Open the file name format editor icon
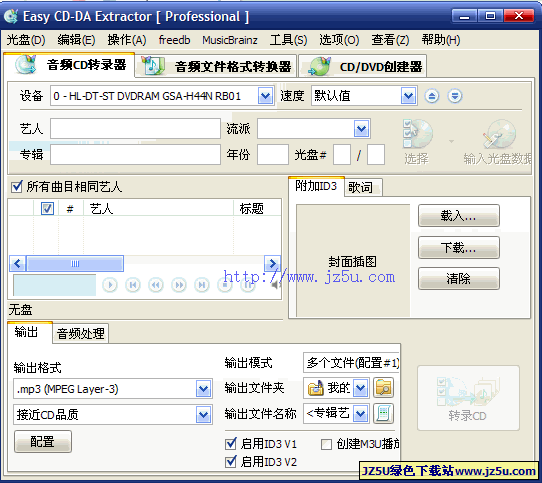 (x=383, y=414)
